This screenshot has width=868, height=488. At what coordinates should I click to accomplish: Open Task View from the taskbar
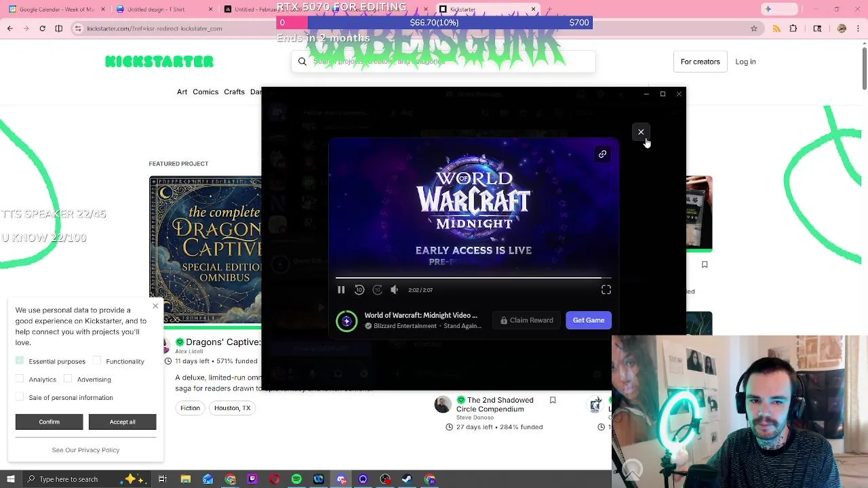click(x=163, y=479)
